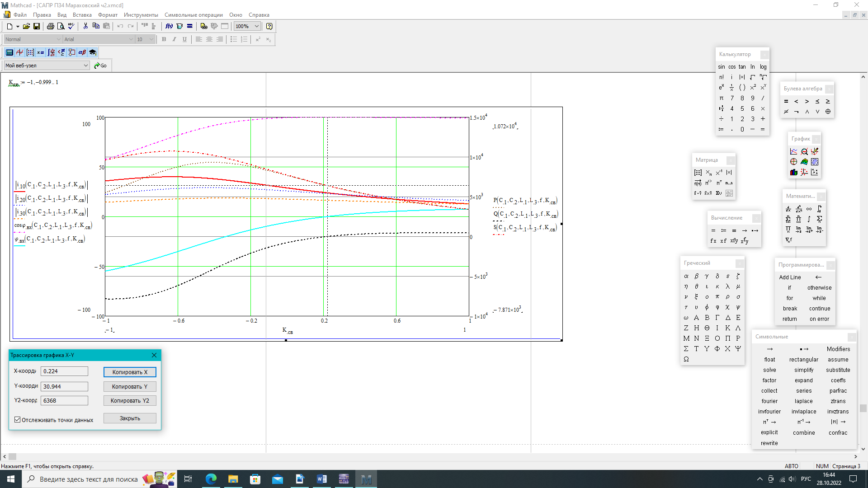868x488 pixels.
Task: Click the Копировать X button
Action: [x=130, y=372]
